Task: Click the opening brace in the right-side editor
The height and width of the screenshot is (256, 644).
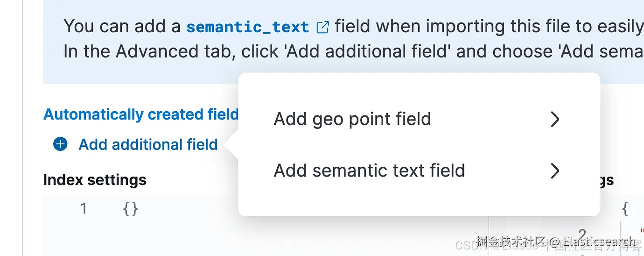Action: [625, 208]
